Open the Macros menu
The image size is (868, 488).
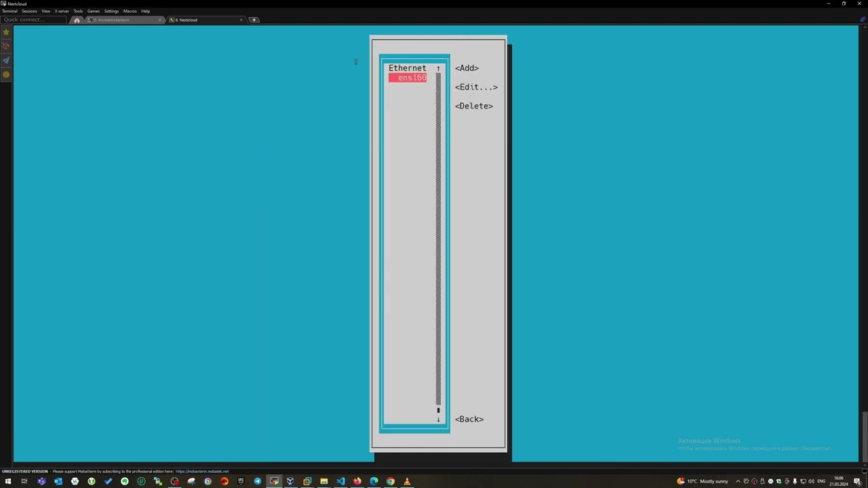(x=130, y=11)
